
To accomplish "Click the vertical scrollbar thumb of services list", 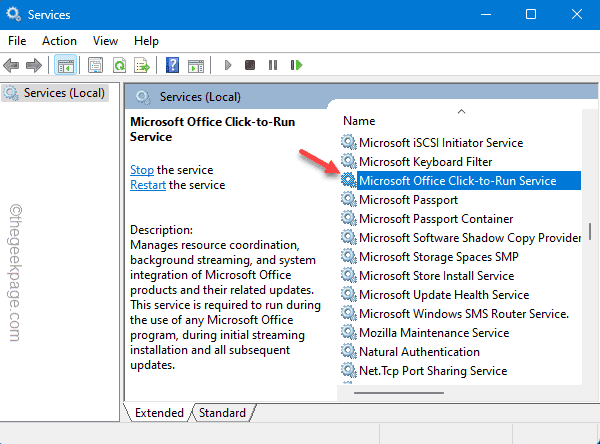I will (x=590, y=232).
